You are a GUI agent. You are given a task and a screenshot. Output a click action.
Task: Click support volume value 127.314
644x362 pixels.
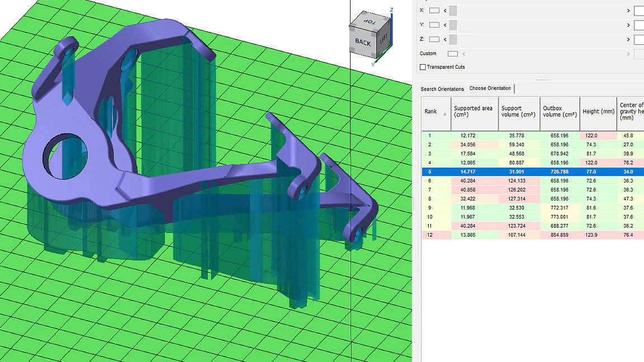(517, 199)
